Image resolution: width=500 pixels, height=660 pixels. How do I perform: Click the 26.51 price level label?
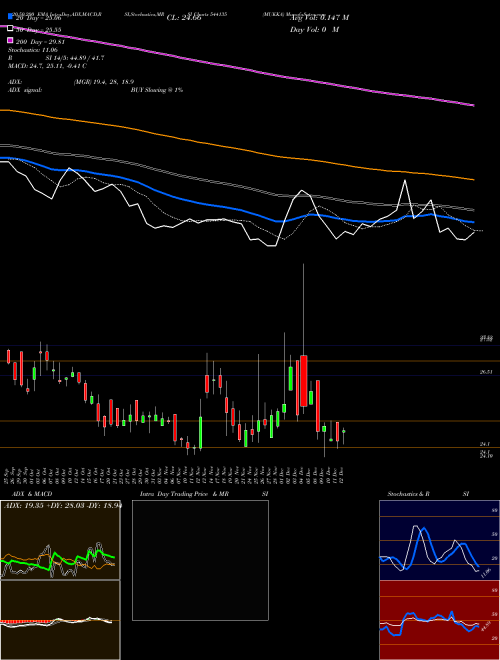[486, 372]
